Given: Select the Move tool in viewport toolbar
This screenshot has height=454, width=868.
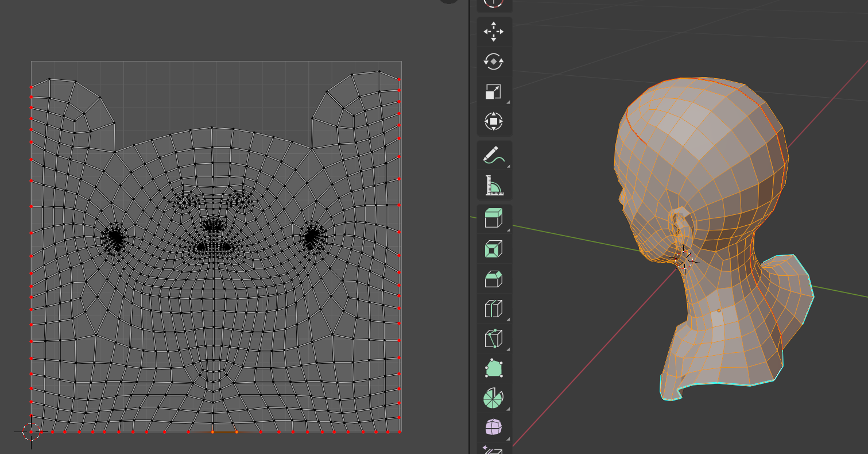Looking at the screenshot, I should coord(494,32).
